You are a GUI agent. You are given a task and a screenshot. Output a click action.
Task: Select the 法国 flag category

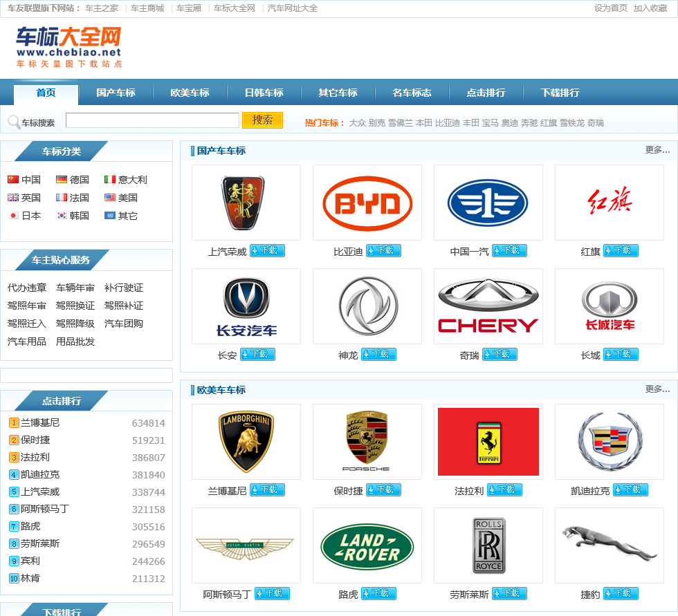click(73, 198)
